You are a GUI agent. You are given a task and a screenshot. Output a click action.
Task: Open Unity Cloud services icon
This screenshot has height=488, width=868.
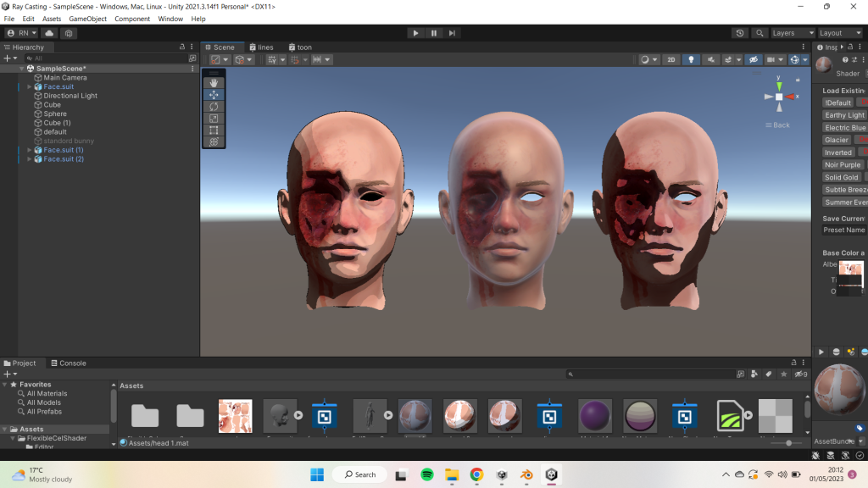click(49, 33)
